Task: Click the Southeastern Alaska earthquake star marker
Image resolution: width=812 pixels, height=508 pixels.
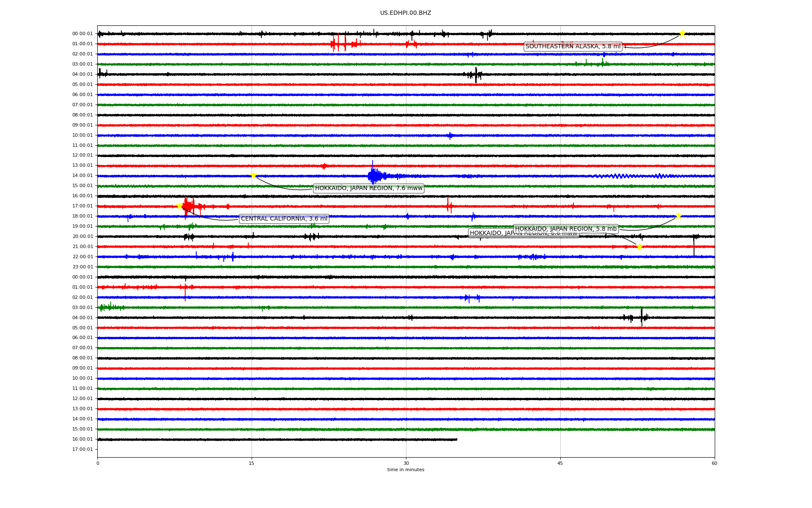Action: click(x=682, y=33)
